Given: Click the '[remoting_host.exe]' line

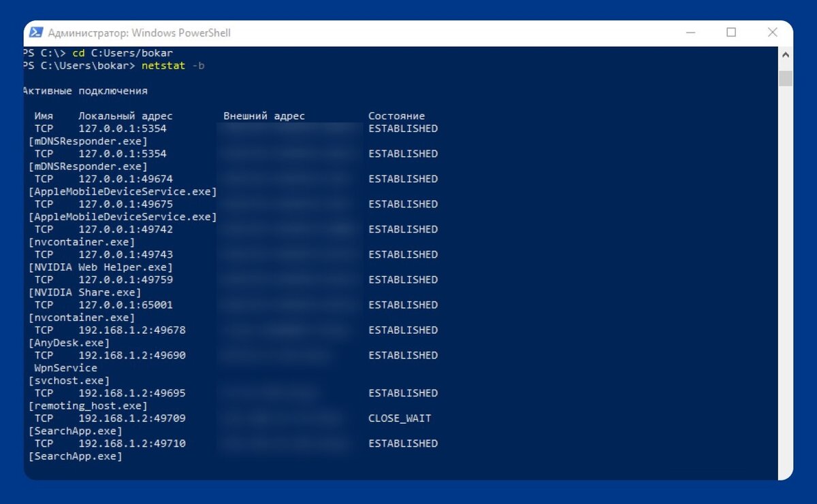Looking at the screenshot, I should point(88,406).
